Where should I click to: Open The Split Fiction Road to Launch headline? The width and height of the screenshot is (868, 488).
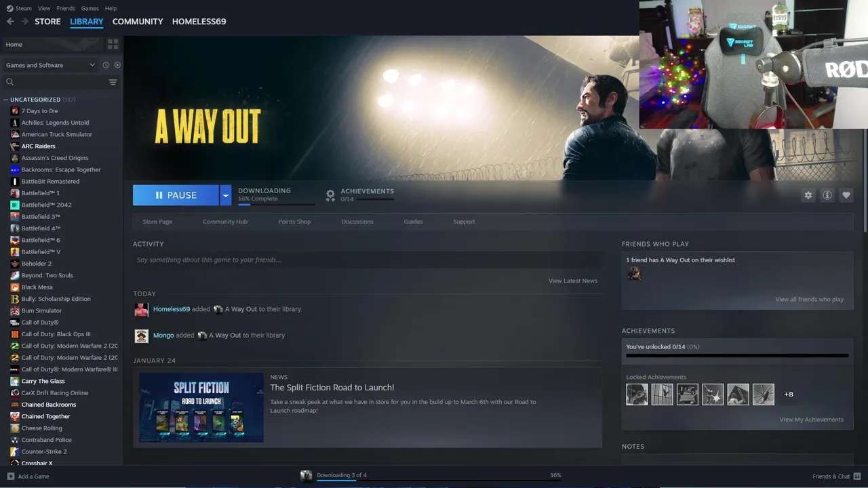point(332,388)
